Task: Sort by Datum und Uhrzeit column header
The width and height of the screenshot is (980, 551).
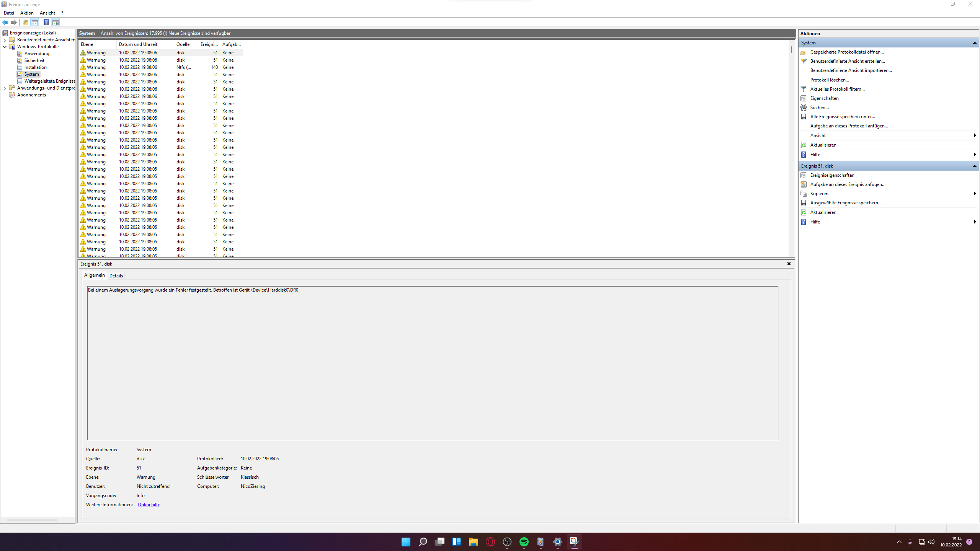Action: pyautogui.click(x=138, y=44)
